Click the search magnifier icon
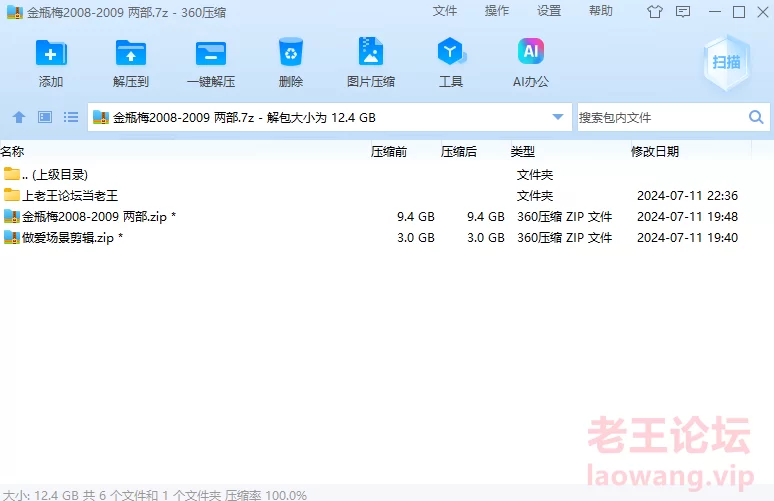The width and height of the screenshot is (774, 501). pyautogui.click(x=756, y=117)
